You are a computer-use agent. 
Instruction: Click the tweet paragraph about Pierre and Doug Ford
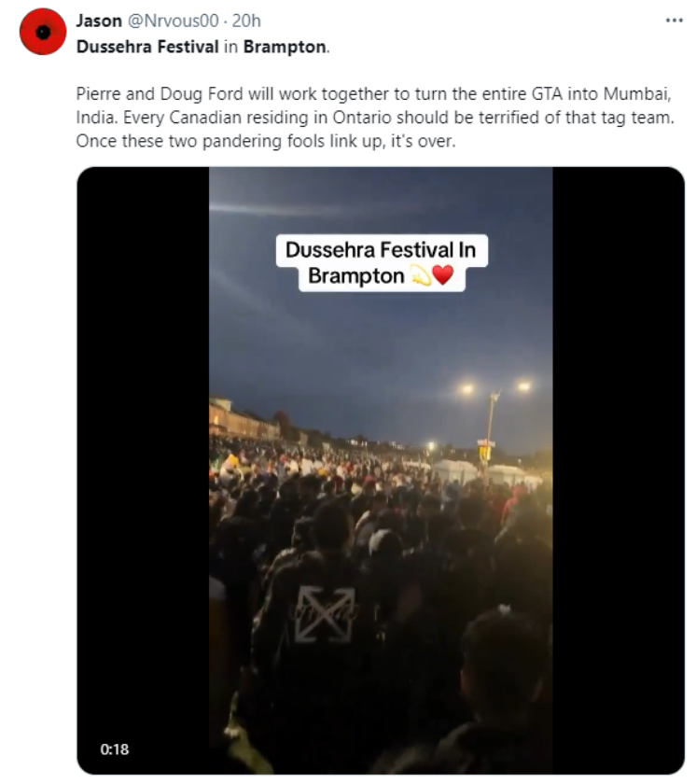375,118
